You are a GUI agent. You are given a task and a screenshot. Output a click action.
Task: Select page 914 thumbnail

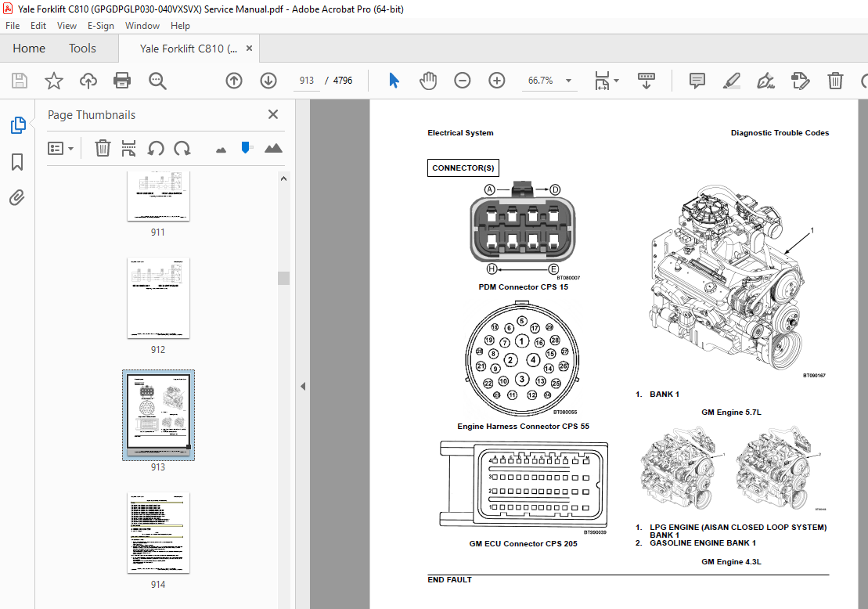[x=158, y=532]
